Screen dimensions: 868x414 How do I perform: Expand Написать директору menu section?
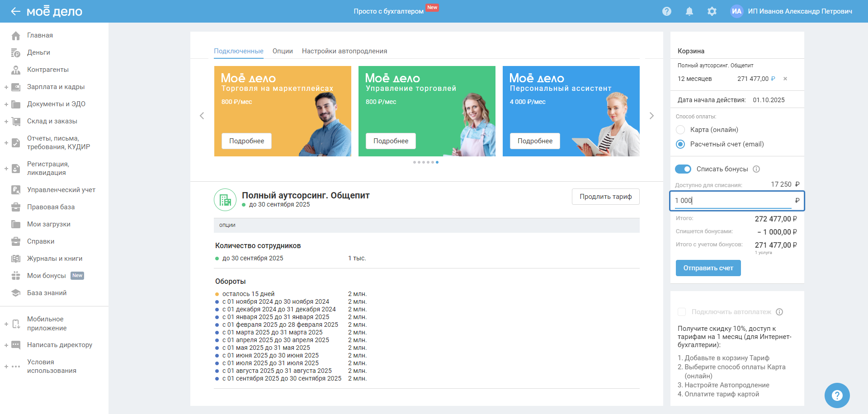pyautogui.click(x=6, y=345)
